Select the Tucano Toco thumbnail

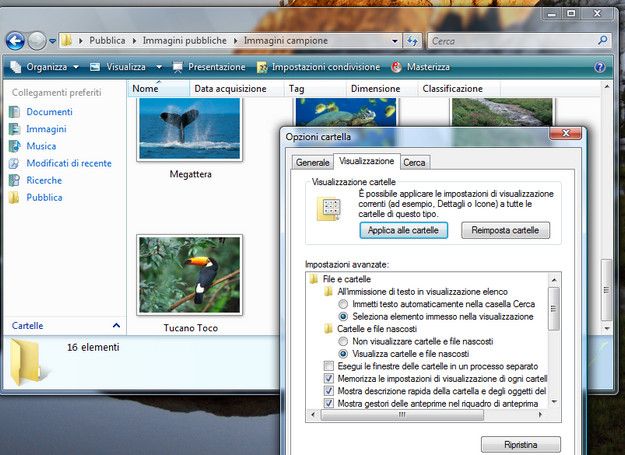[x=189, y=275]
